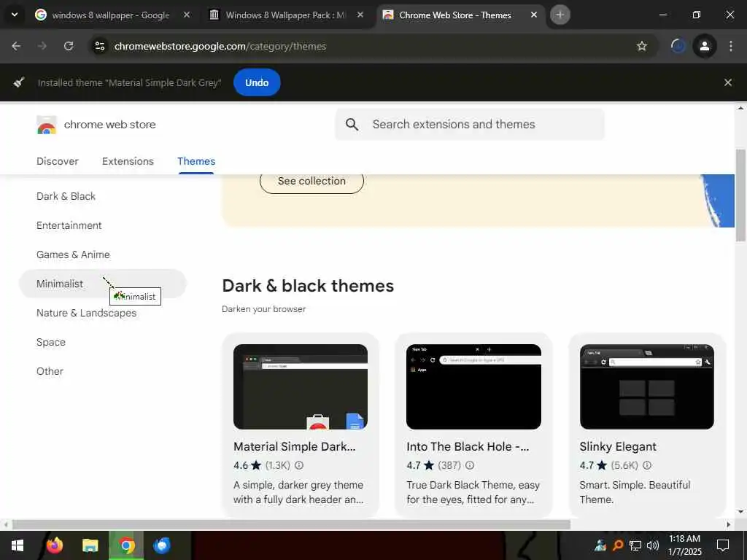Viewport: 747px width, 560px height.
Task: Choose the Space category
Action: (51, 342)
